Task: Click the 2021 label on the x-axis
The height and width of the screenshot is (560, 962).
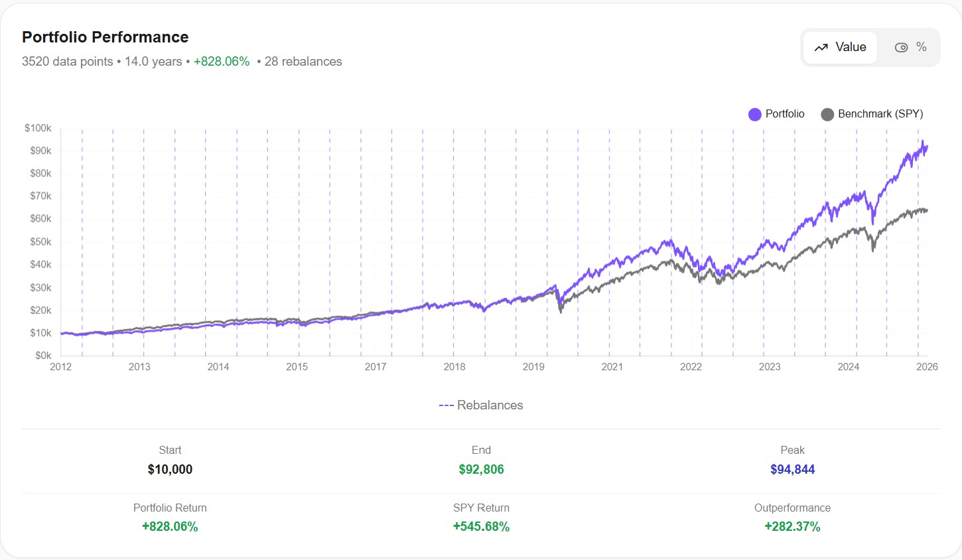Action: (x=612, y=366)
